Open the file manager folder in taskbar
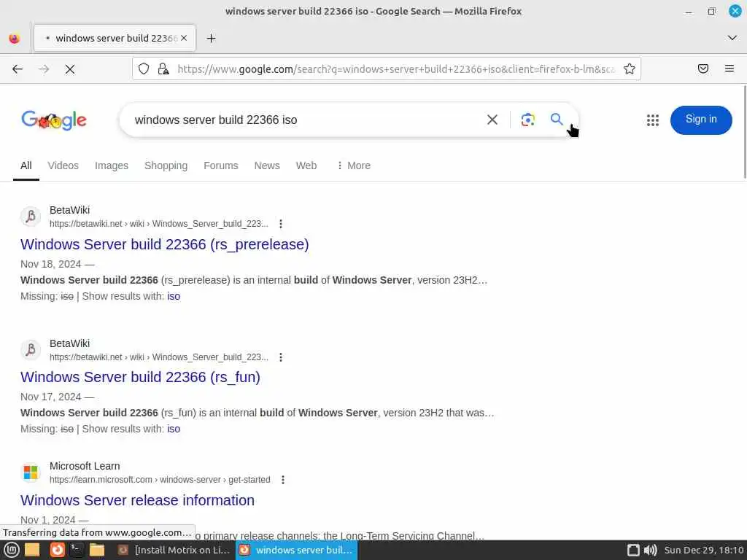Viewport: 747px width, 560px height. click(x=97, y=551)
